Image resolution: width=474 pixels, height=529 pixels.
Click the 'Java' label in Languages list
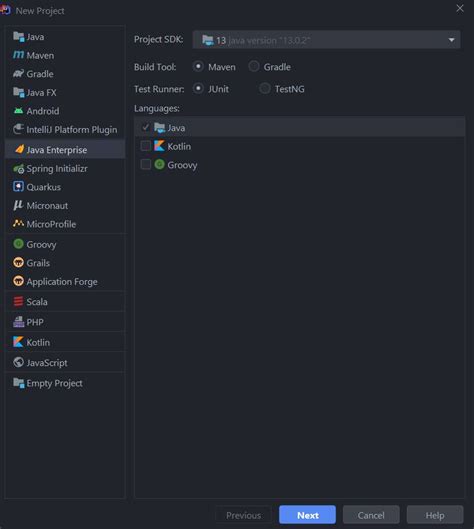176,128
